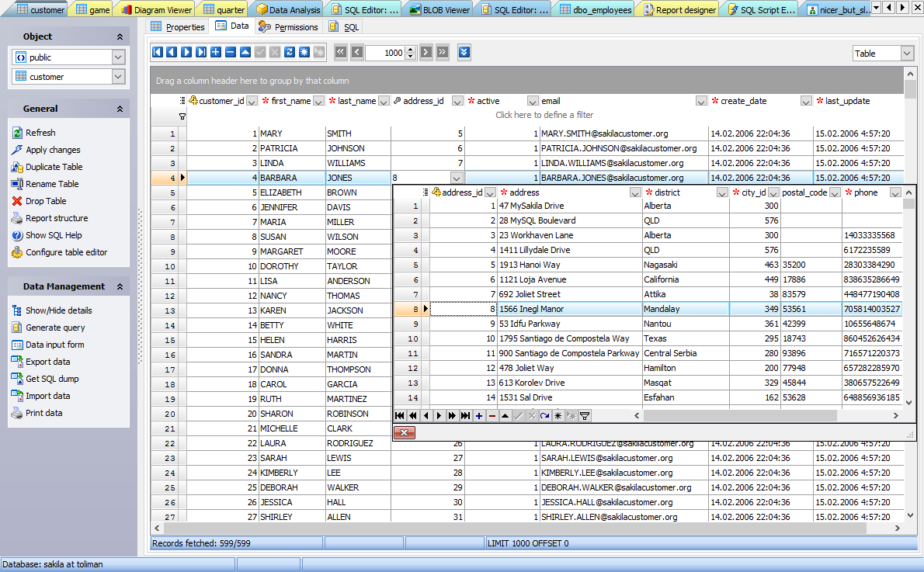Click the record limit stepper up arrow
This screenshot has height=572, width=924.
(x=410, y=48)
